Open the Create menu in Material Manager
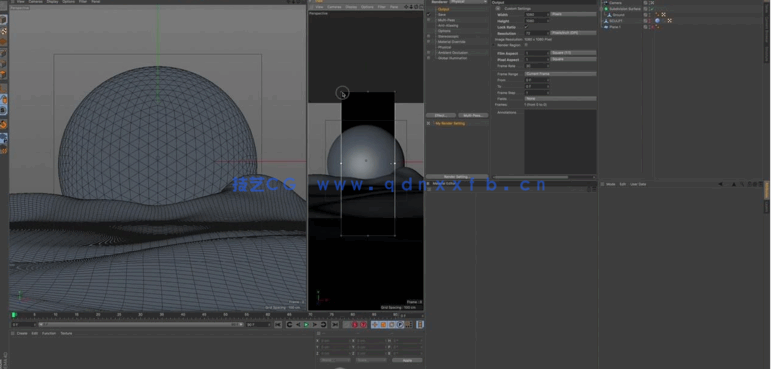 [x=22, y=333]
